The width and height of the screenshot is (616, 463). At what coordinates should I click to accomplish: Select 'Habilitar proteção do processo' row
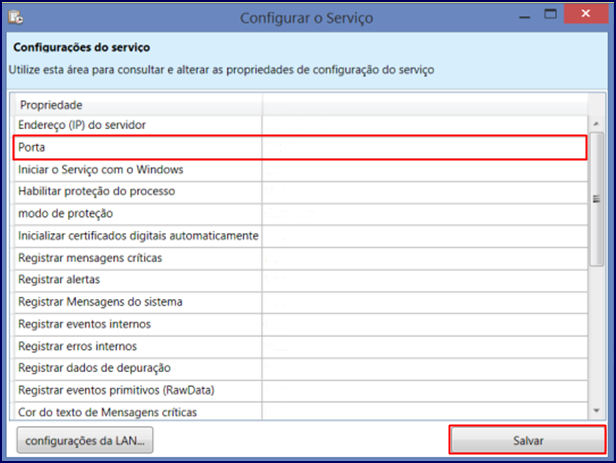pyautogui.click(x=301, y=192)
